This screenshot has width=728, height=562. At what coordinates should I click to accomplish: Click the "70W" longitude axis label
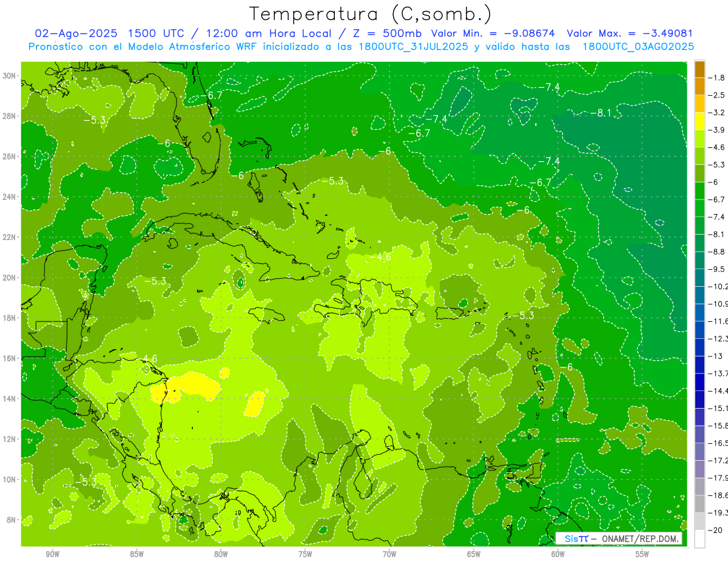click(x=389, y=554)
